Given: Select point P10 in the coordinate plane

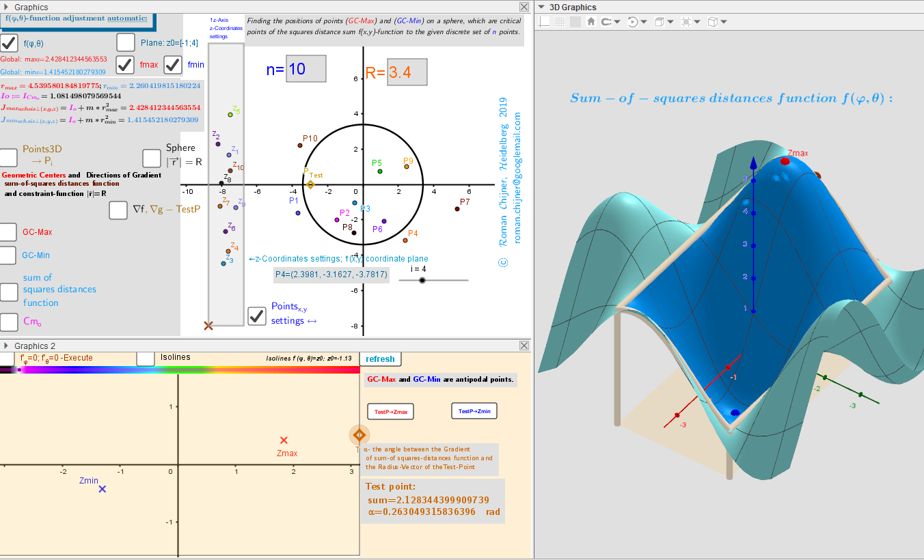Looking at the screenshot, I should click(299, 145).
